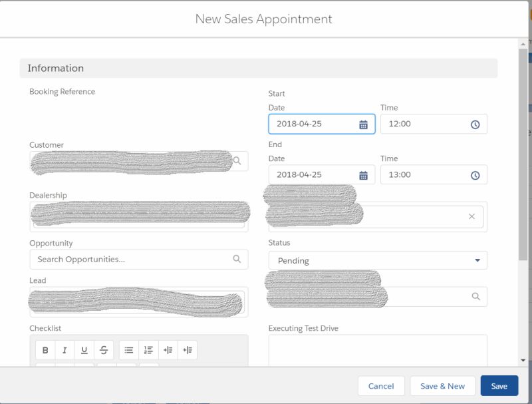Decrease indent in the Checklist editor
This screenshot has width=532, height=404.
(x=187, y=349)
